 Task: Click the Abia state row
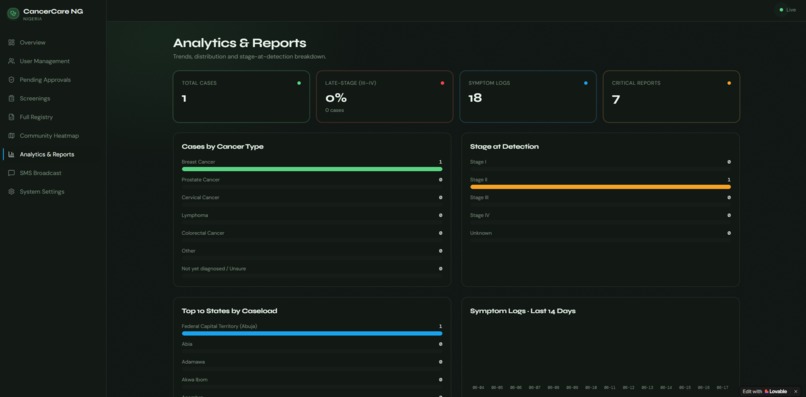click(312, 345)
